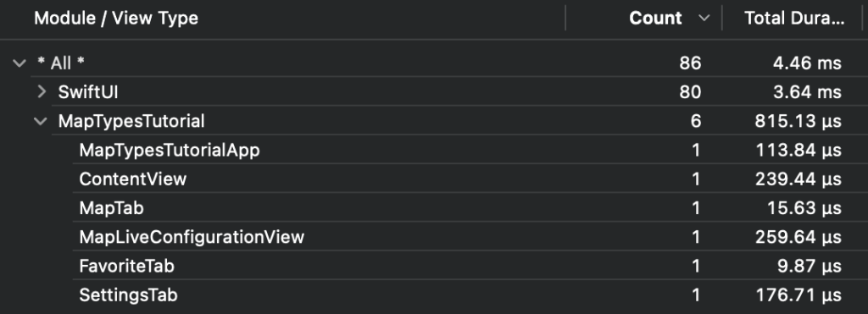
Task: Click the count value 80 for SwiftUI
Action: (690, 92)
